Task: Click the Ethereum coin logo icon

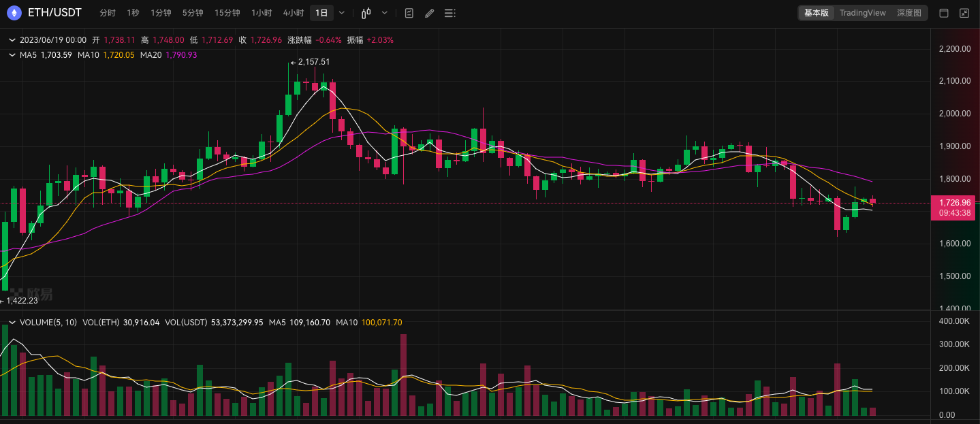Action: tap(14, 12)
